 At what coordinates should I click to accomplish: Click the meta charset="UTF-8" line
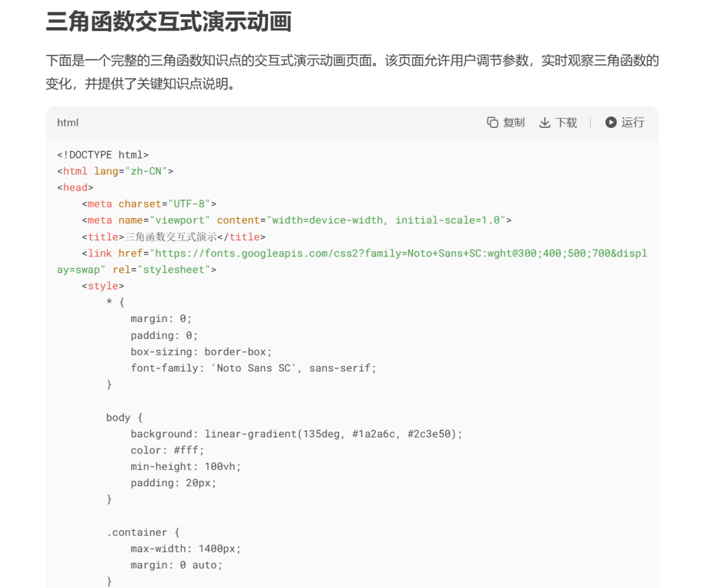[149, 204]
